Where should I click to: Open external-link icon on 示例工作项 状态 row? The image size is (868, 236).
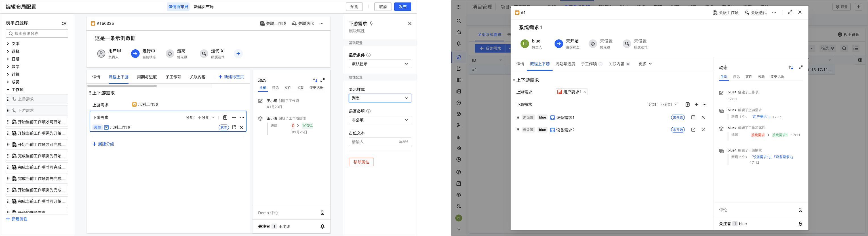point(234,127)
